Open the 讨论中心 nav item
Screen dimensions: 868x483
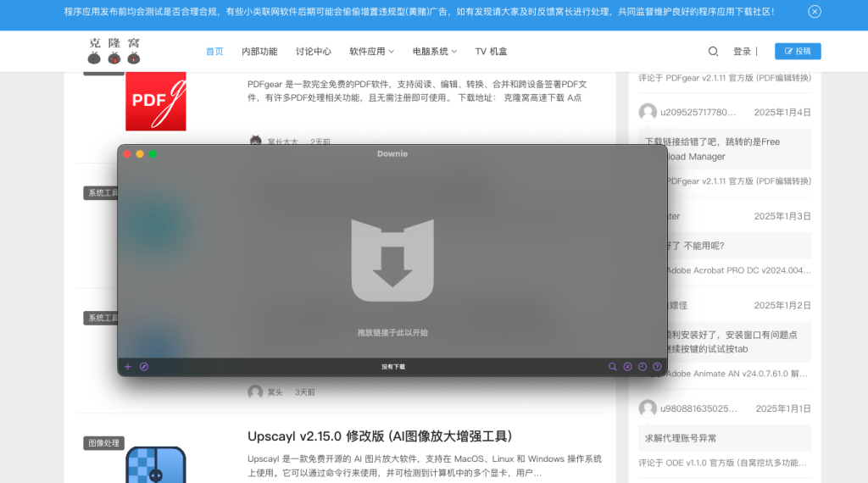314,52
